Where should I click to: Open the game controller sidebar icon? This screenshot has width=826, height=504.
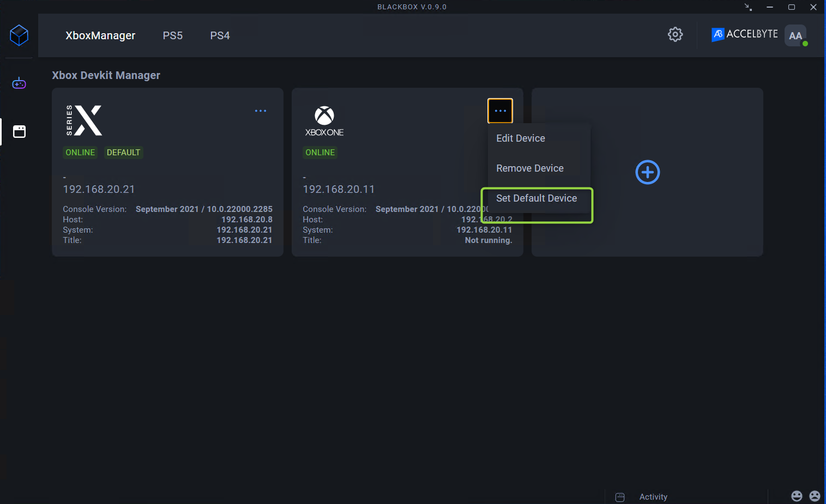click(19, 83)
